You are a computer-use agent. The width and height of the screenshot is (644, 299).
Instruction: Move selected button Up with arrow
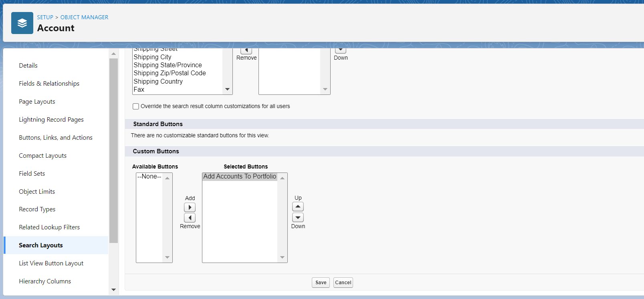click(x=298, y=207)
